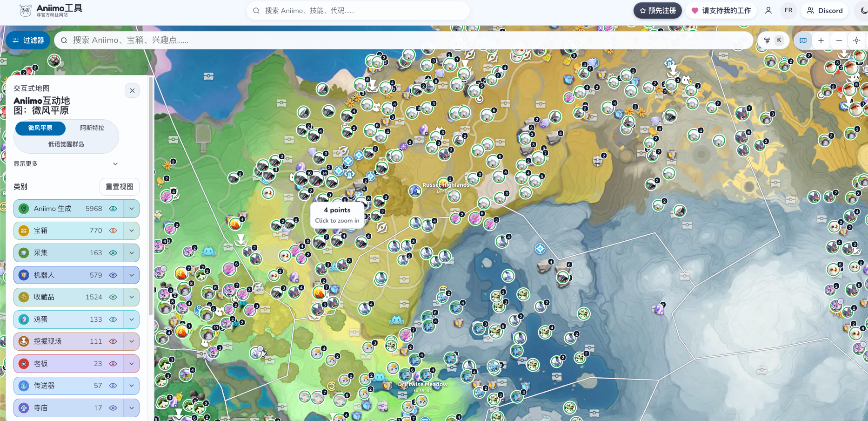
Task: Toggle visibility of 鸡蛋 category
Action: (113, 319)
